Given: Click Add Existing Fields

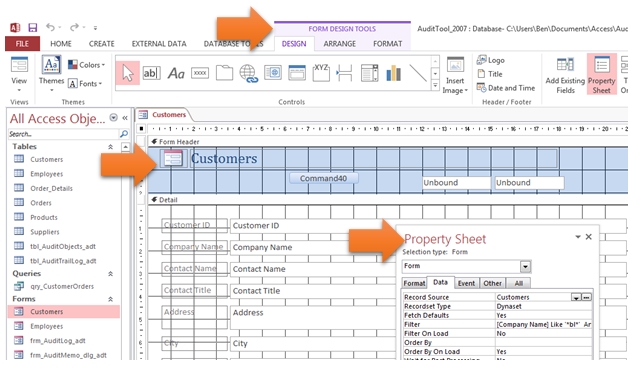Looking at the screenshot, I should (565, 75).
